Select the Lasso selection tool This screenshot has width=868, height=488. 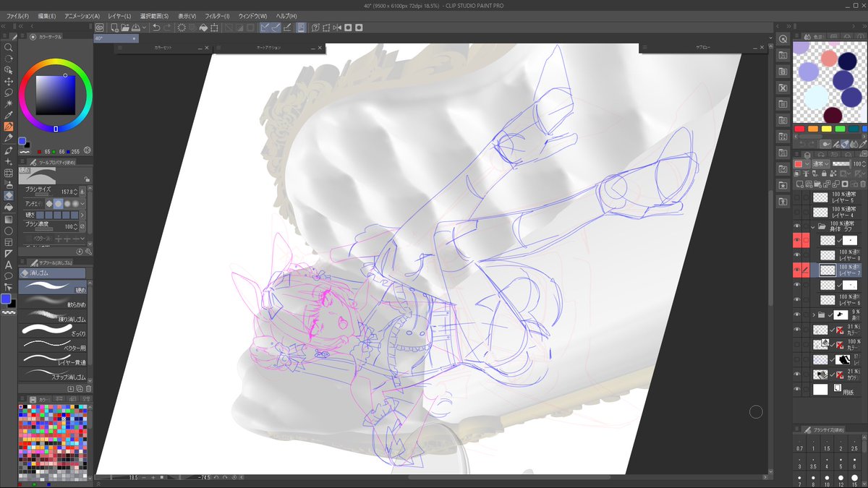[x=9, y=93]
